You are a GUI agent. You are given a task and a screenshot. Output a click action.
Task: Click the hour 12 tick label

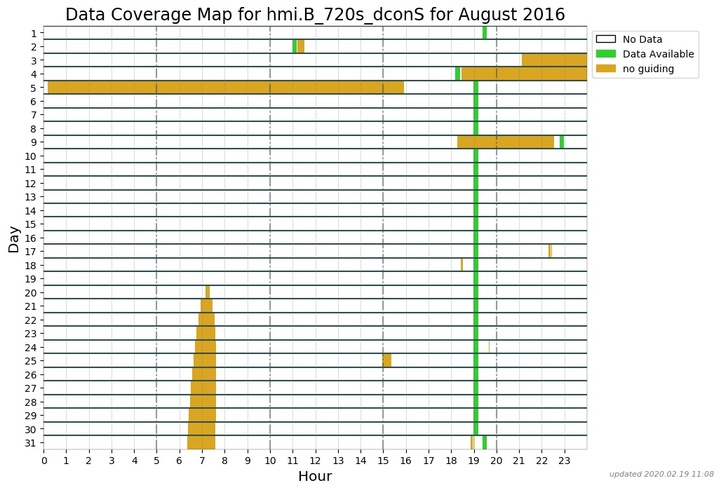pos(315,459)
